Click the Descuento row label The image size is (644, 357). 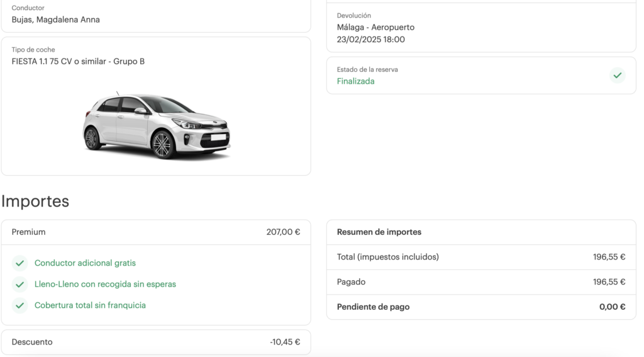pos(32,343)
